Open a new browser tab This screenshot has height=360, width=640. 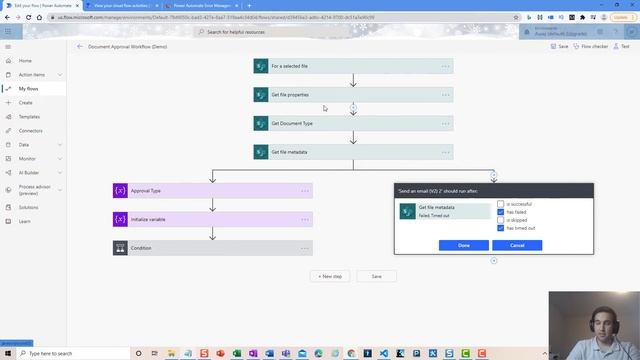pyautogui.click(x=249, y=6)
